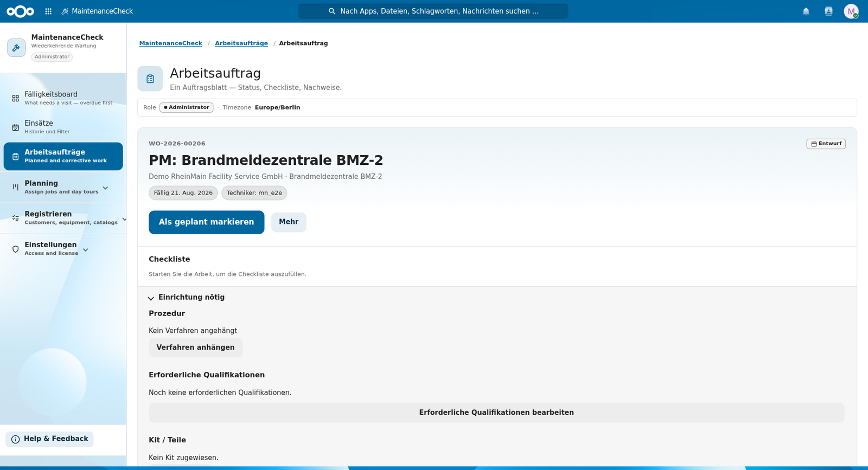This screenshot has height=470, width=868.
Task: Expand the Planning section chevron
Action: [x=105, y=188]
